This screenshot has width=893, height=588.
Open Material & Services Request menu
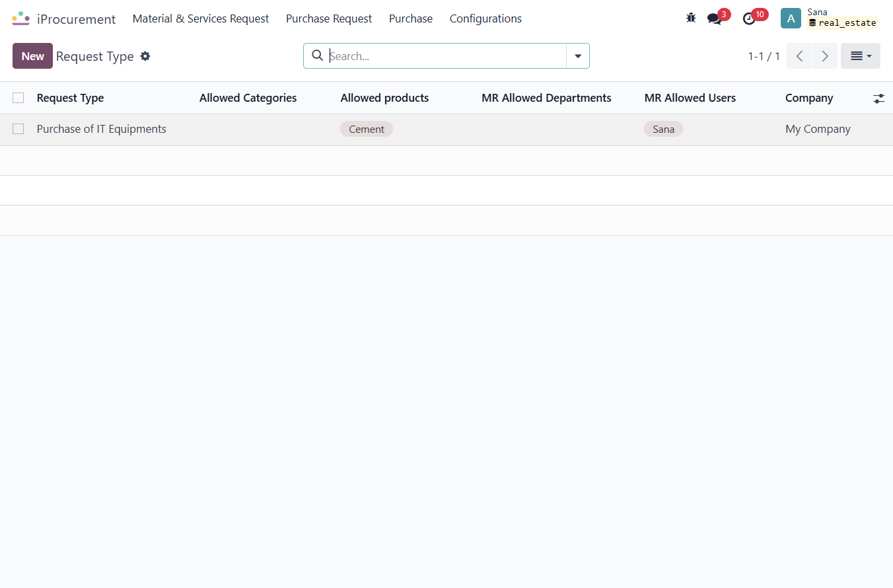click(201, 18)
